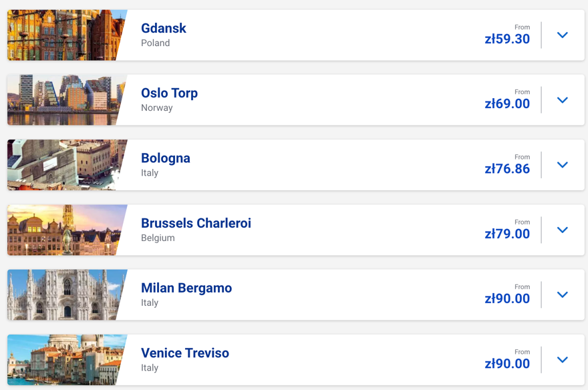Expand the Milan Bergamo chevron
588x390 pixels.
562,295
